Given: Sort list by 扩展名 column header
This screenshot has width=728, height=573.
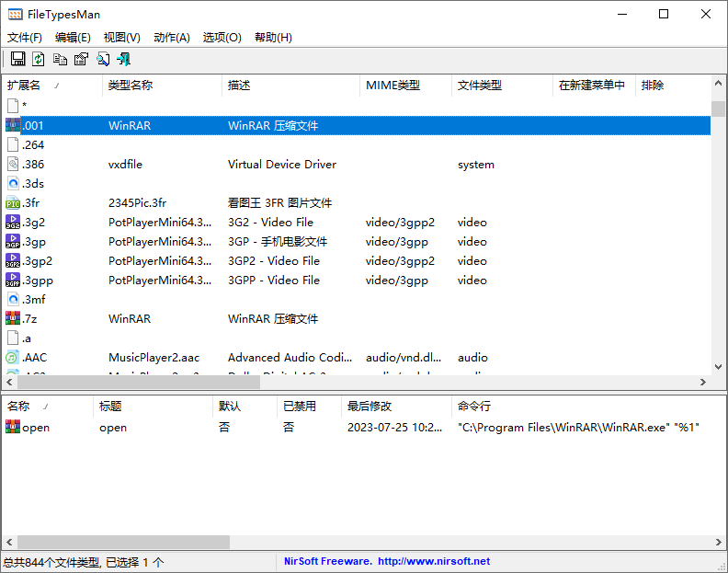Looking at the screenshot, I should point(25,86).
